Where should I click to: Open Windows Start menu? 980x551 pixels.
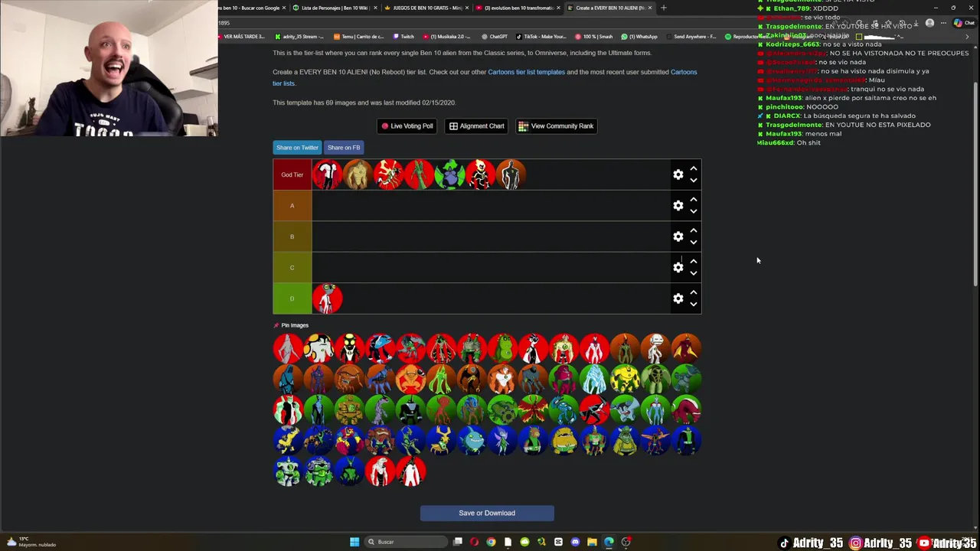coord(354,542)
